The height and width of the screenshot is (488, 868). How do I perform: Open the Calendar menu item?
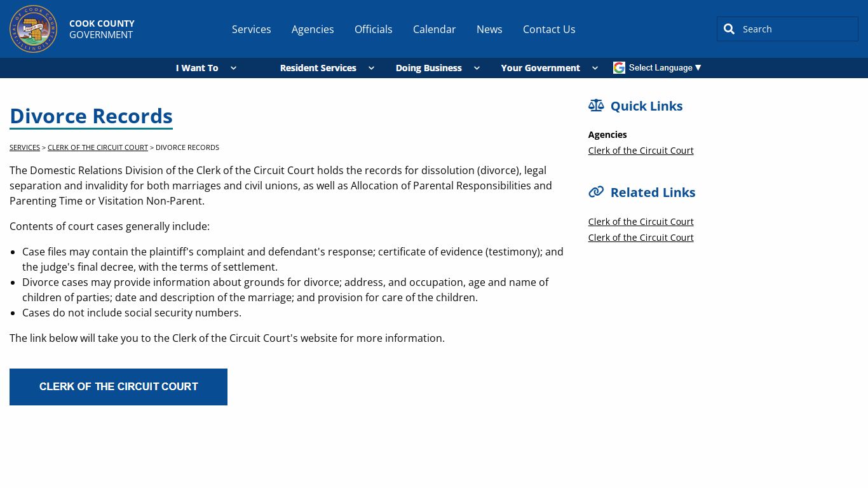tap(434, 29)
